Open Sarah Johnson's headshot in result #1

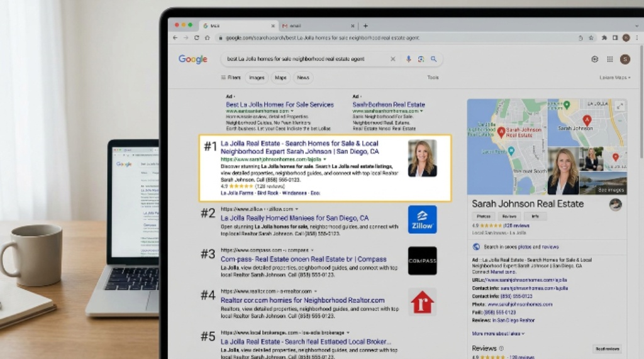pyautogui.click(x=422, y=158)
